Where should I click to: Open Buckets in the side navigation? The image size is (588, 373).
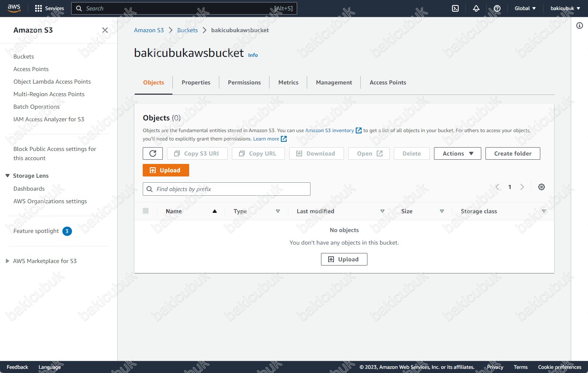[x=24, y=56]
